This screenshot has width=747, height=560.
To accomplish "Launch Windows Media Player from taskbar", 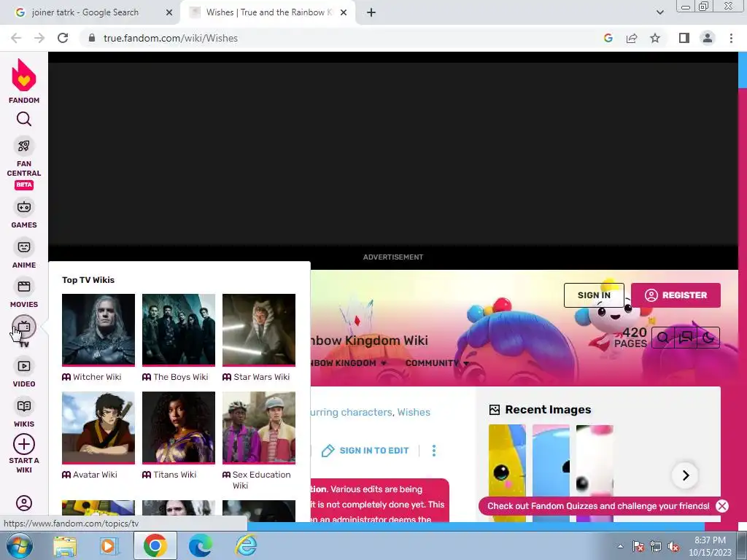I will tap(109, 545).
